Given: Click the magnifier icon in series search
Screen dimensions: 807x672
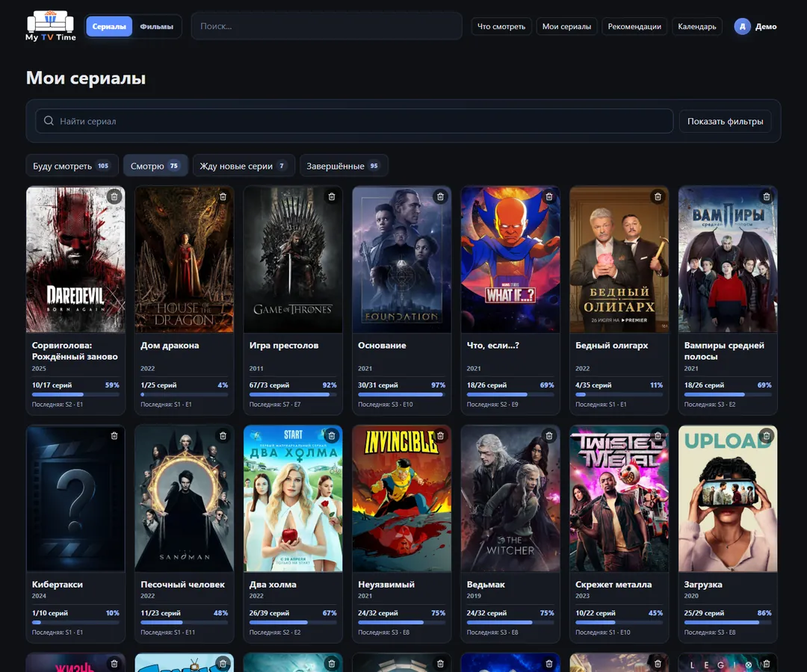Looking at the screenshot, I should pos(49,121).
